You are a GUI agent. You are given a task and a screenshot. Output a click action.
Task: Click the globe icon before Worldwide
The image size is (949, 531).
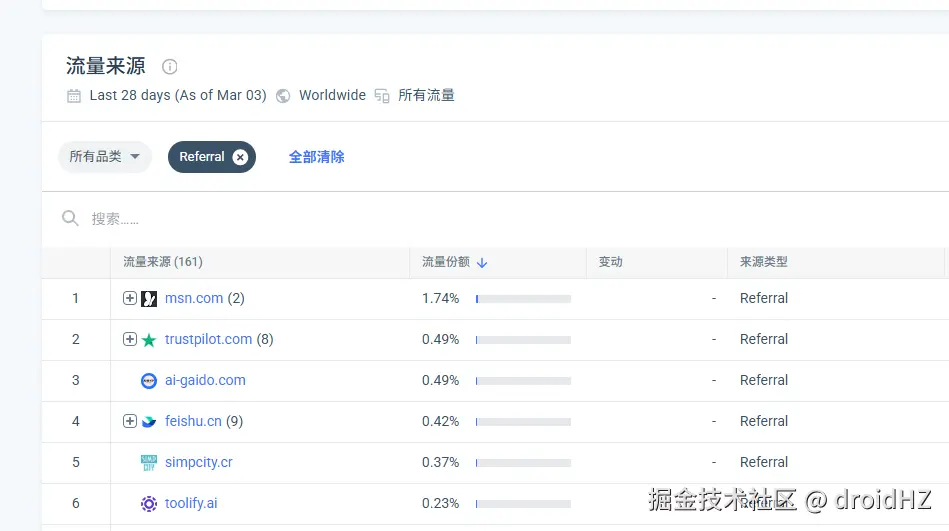click(x=283, y=96)
